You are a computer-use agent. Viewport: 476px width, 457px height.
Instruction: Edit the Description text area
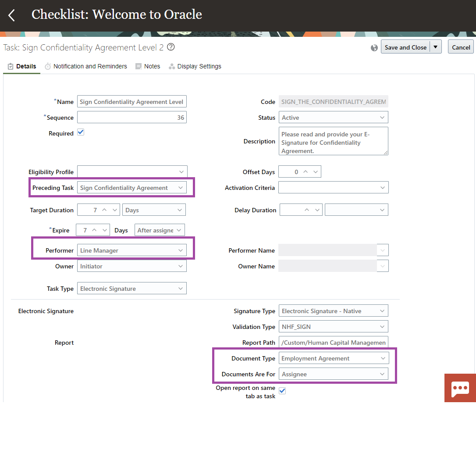(x=333, y=141)
